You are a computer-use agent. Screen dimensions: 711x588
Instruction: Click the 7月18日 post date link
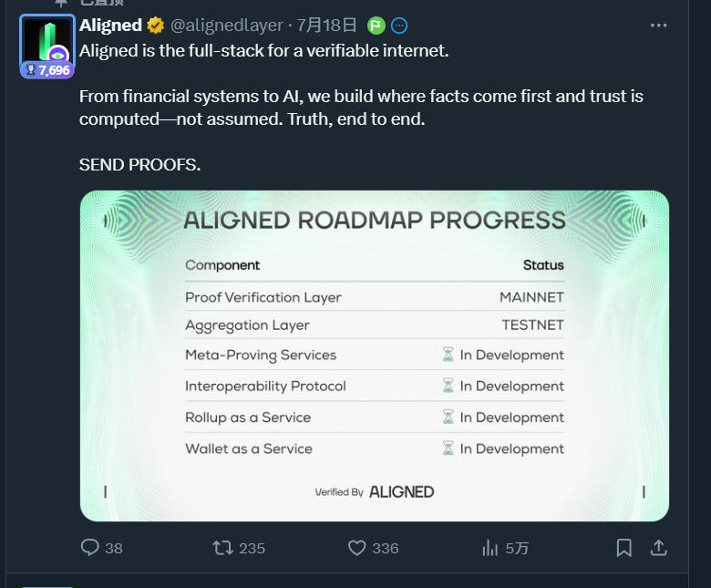327,26
